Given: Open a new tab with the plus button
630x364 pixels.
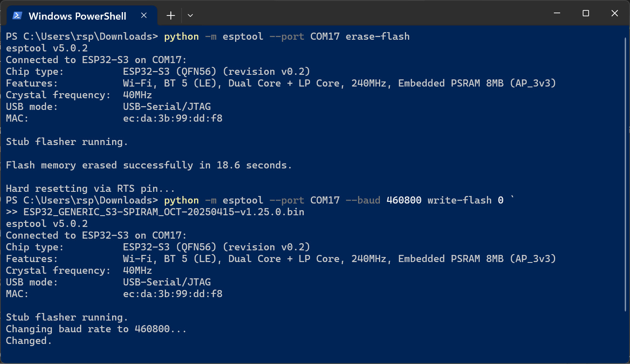Looking at the screenshot, I should tap(171, 15).
